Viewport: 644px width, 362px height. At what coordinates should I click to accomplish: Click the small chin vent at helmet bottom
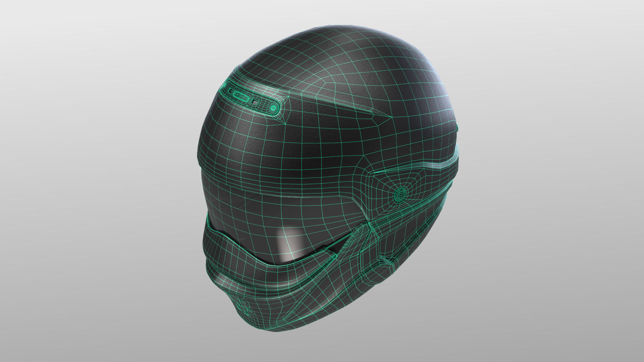click(x=244, y=306)
